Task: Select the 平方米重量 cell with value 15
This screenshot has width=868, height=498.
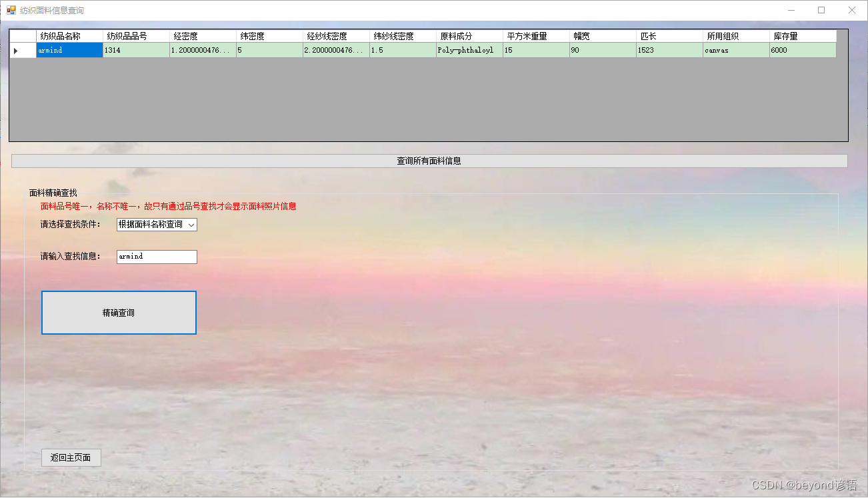Action: tap(537, 51)
